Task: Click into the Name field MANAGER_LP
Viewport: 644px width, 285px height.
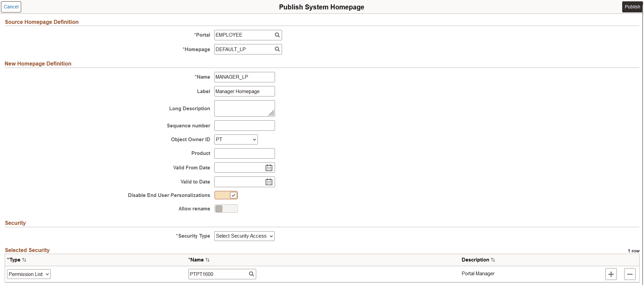Action: (x=244, y=77)
